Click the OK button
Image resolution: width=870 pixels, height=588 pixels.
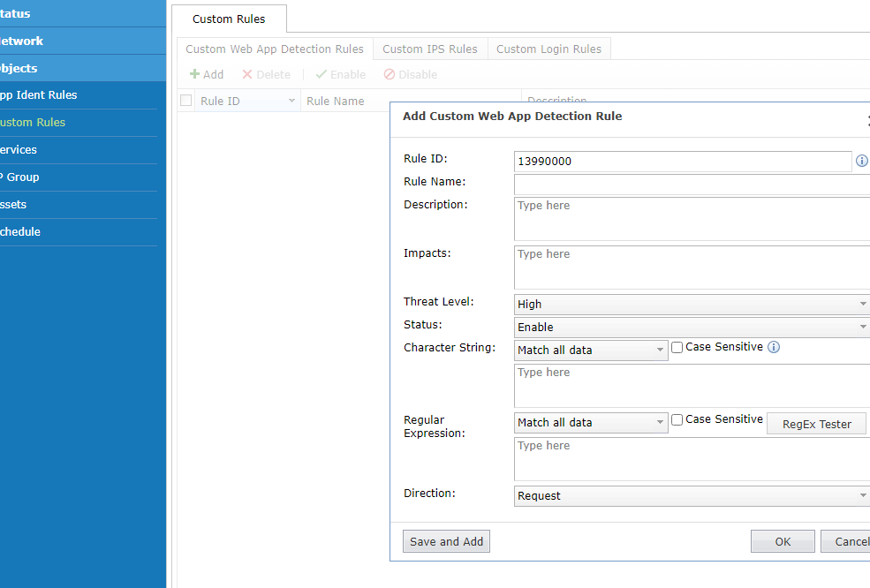click(783, 541)
